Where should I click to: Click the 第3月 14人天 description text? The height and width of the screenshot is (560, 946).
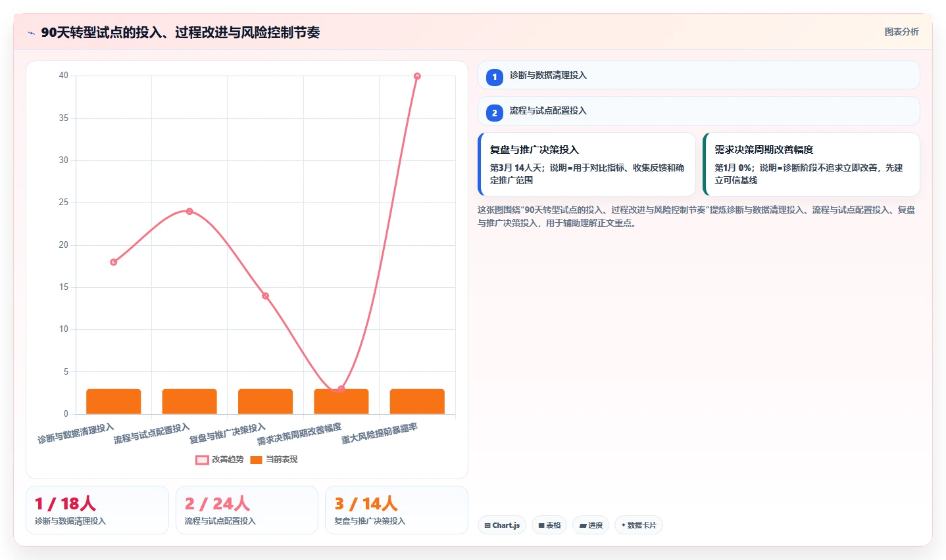tap(587, 174)
